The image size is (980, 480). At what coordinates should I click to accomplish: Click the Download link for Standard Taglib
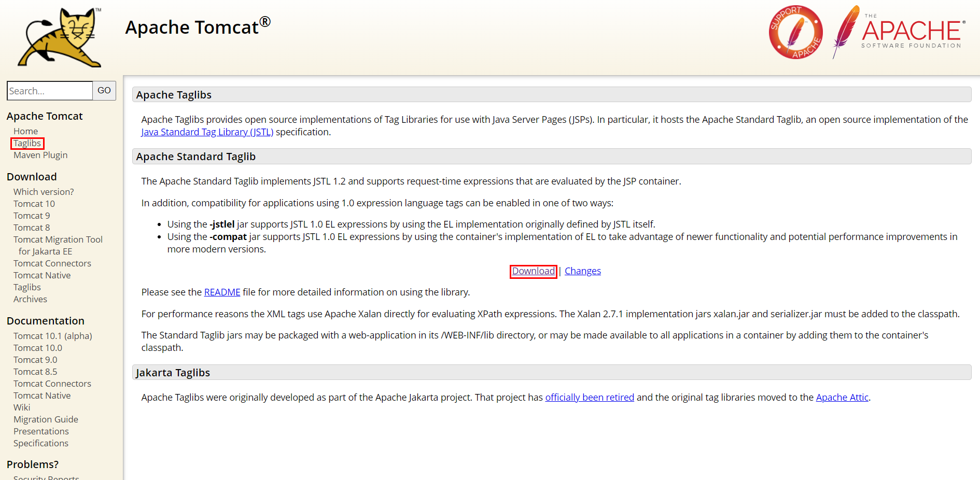click(534, 271)
